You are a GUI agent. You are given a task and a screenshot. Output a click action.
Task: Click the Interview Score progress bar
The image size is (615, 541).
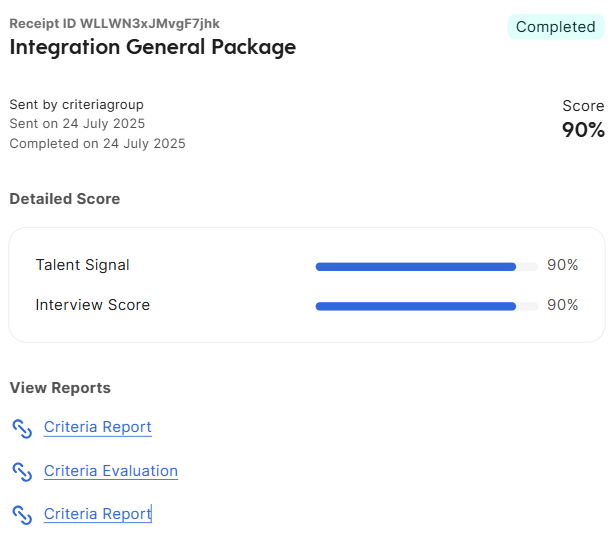(427, 306)
